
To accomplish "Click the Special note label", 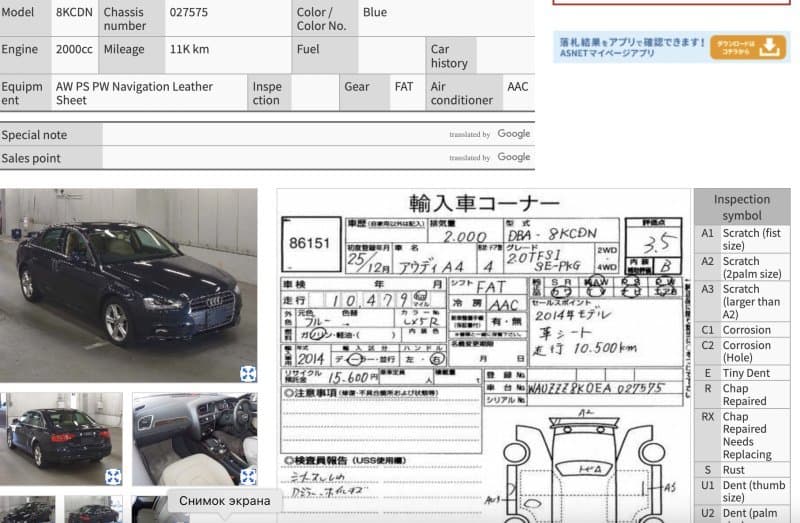I will point(34,135).
